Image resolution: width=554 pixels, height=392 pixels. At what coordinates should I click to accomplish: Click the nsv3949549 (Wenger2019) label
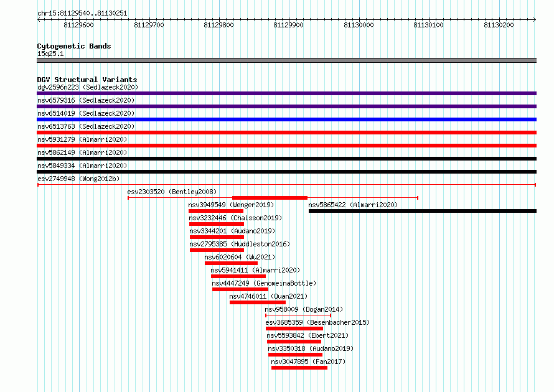click(x=231, y=205)
